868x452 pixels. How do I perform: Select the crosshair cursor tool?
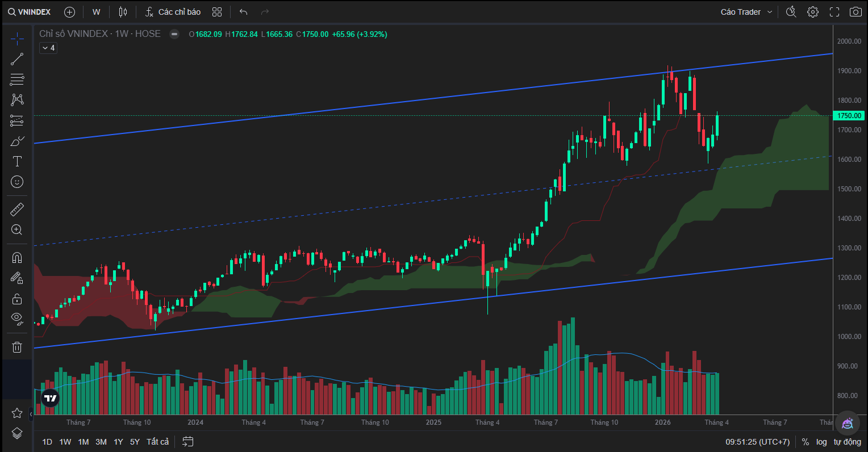[x=17, y=39]
